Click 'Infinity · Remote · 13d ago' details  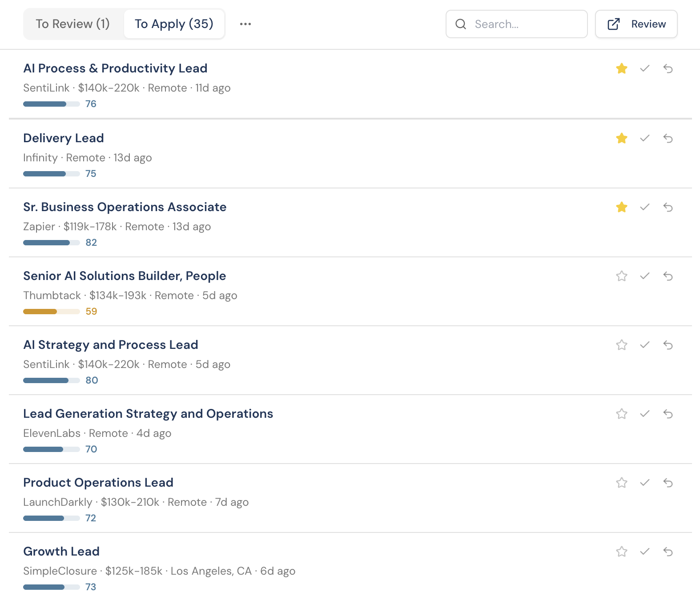[88, 158]
